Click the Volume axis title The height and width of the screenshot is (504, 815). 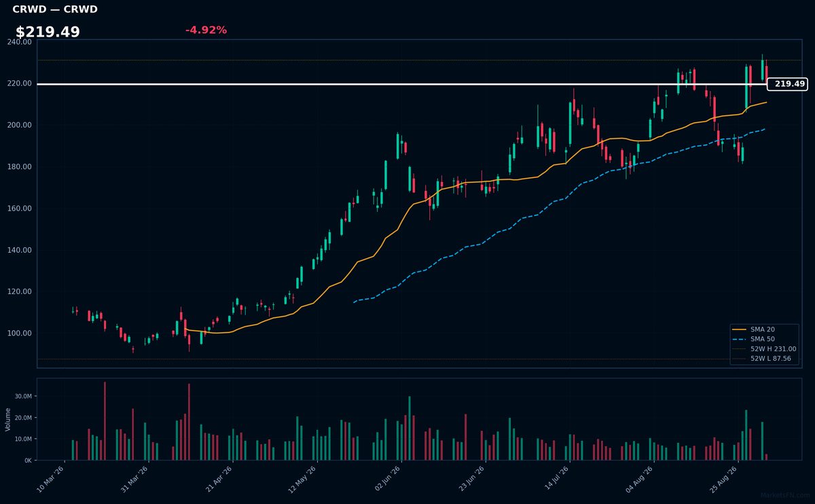pyautogui.click(x=7, y=419)
